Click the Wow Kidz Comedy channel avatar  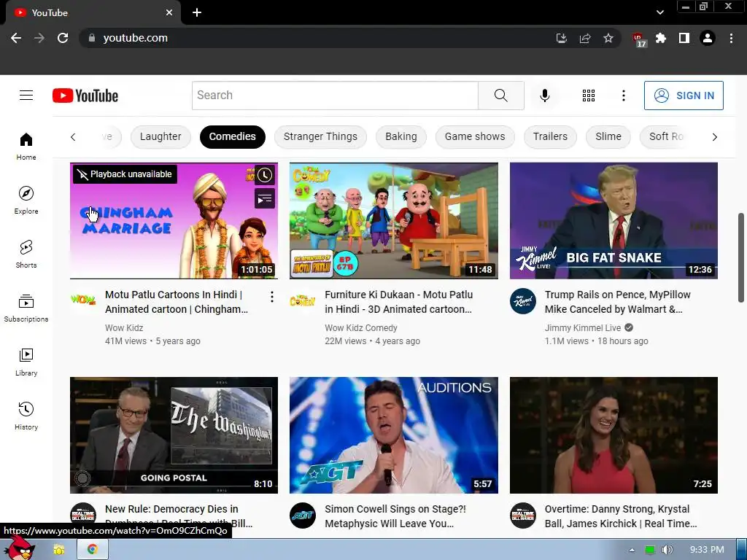coord(303,301)
